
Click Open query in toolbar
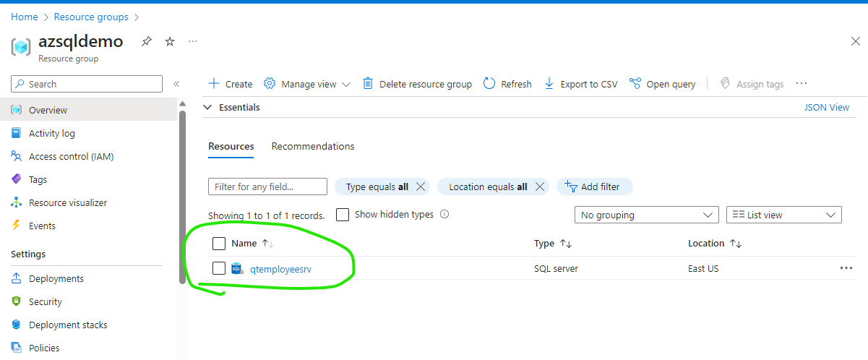pos(663,84)
